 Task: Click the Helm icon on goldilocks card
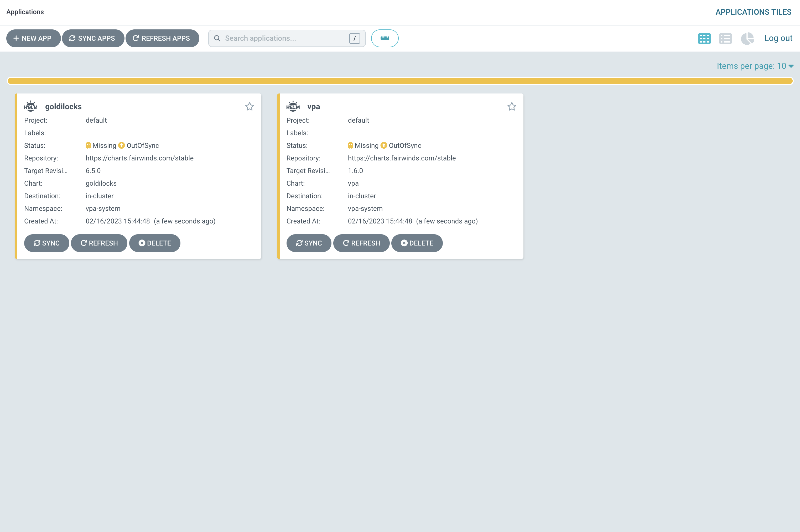coord(30,106)
